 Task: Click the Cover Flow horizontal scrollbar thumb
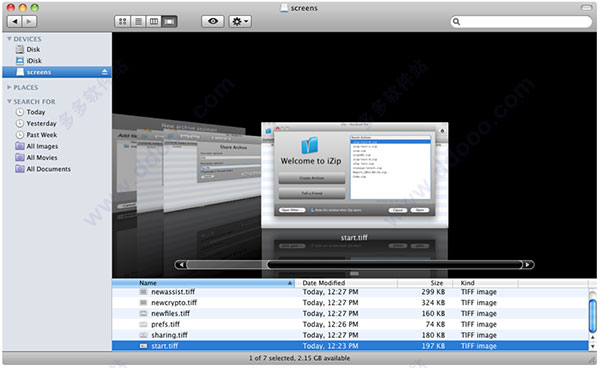395,264
